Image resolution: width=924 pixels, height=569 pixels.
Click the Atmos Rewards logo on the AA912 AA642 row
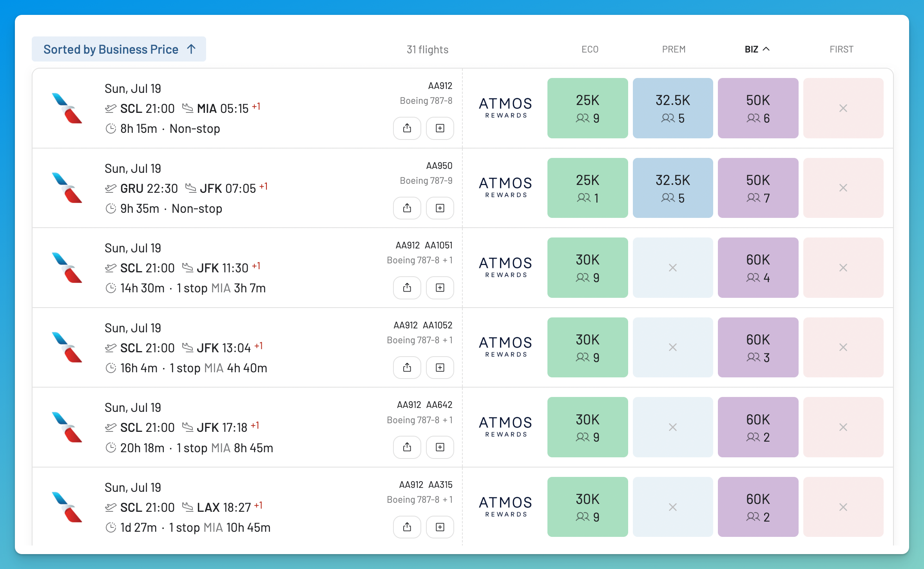pyautogui.click(x=505, y=427)
